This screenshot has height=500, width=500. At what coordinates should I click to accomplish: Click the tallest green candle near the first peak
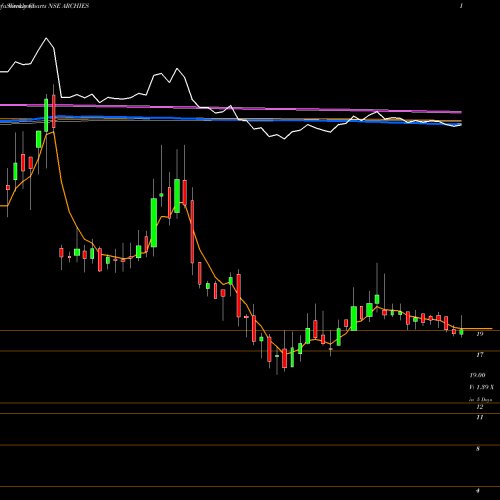[x=46, y=115]
